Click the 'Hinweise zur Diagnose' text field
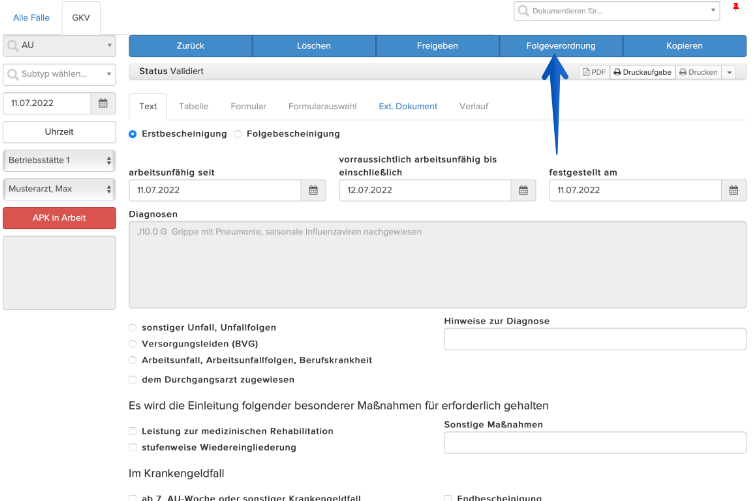Screen dimensions: 756x501 pos(595,339)
